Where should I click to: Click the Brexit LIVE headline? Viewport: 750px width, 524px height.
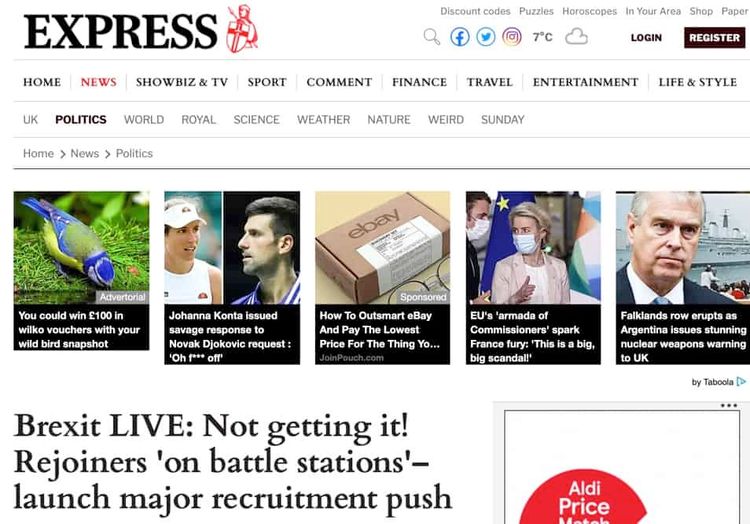click(233, 462)
